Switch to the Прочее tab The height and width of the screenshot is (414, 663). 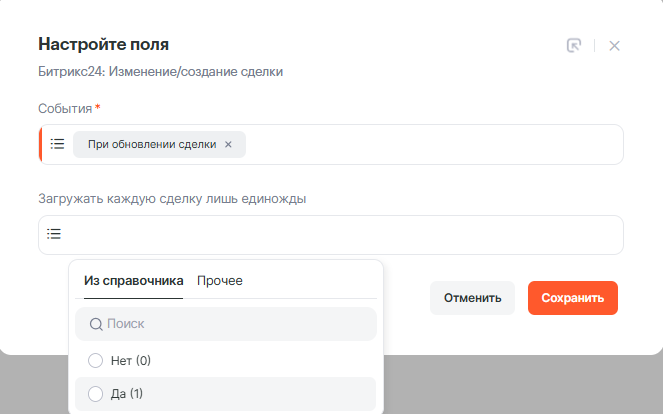point(219,281)
